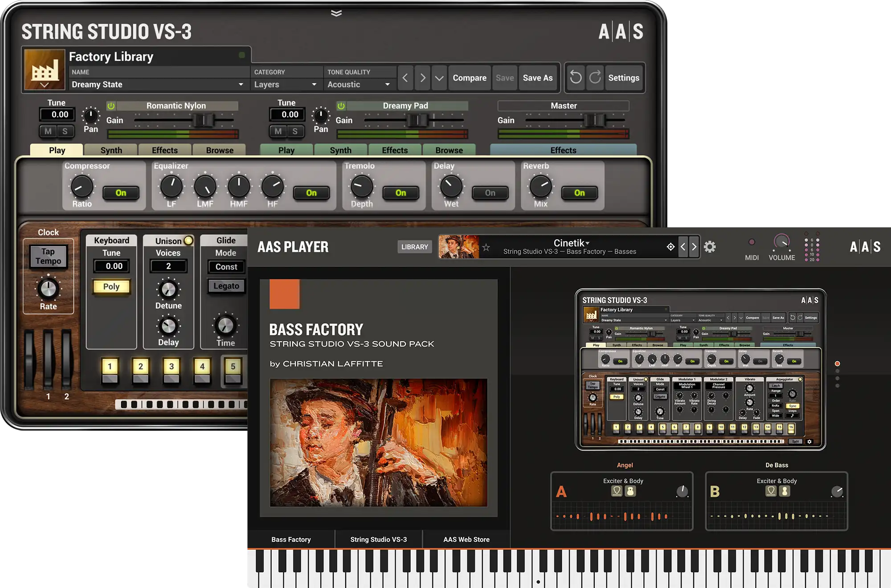
Task: Mute the Romantic Nylon layer with M
Action: 48,131
